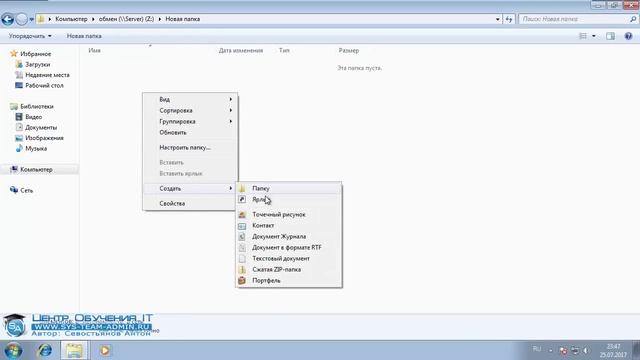The image size is (640, 360).
Task: Open address bar history dropdown arrow
Action: (x=498, y=19)
